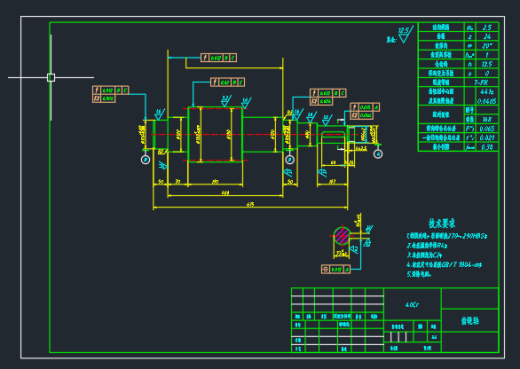Click the 0.30 value in bottom table row
This screenshot has width=520, height=369.
487,147
